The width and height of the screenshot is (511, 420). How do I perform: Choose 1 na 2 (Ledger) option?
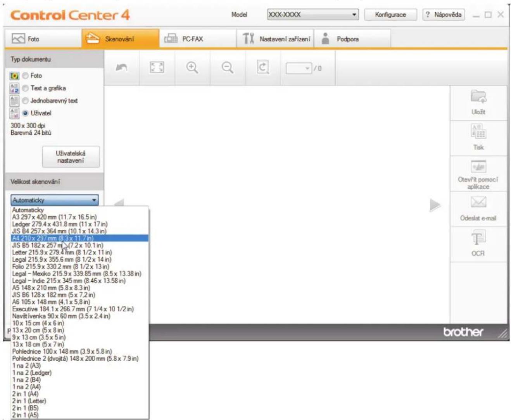pos(80,373)
